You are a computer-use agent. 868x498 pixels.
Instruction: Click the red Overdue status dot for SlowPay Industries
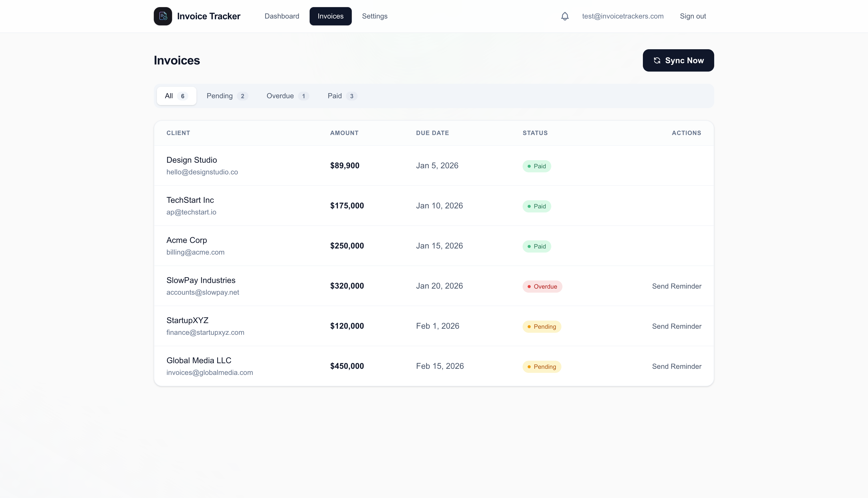point(529,286)
